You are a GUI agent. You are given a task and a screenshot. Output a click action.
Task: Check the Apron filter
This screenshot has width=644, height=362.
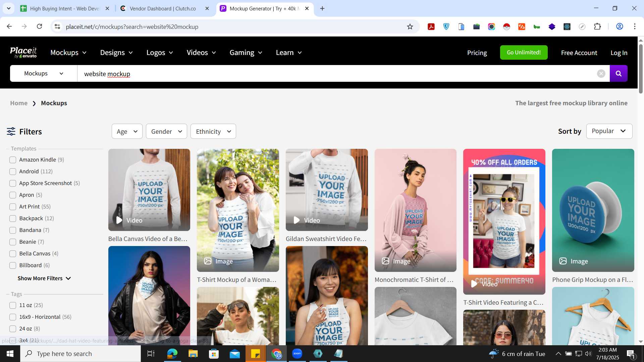pyautogui.click(x=13, y=195)
